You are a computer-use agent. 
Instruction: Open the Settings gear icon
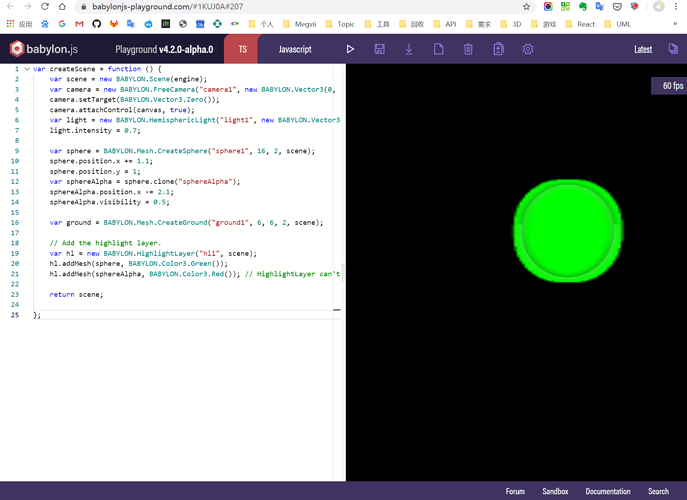(x=528, y=49)
